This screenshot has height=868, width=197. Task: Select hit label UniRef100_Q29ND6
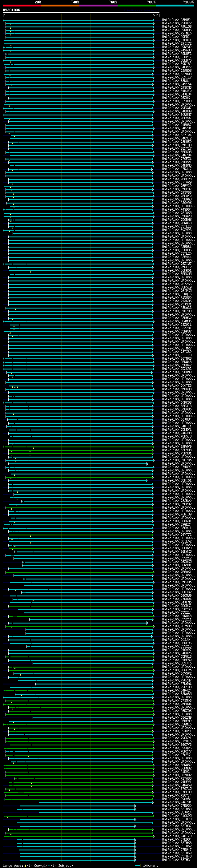pos(177,71)
